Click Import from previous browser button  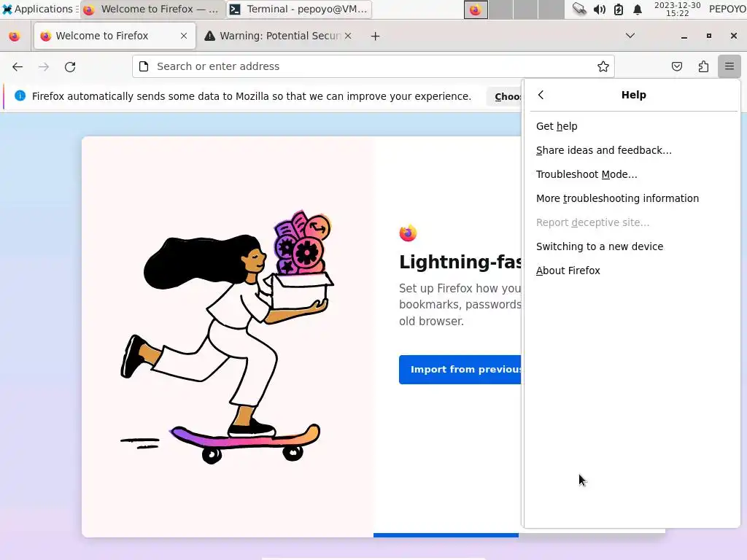[x=460, y=370]
